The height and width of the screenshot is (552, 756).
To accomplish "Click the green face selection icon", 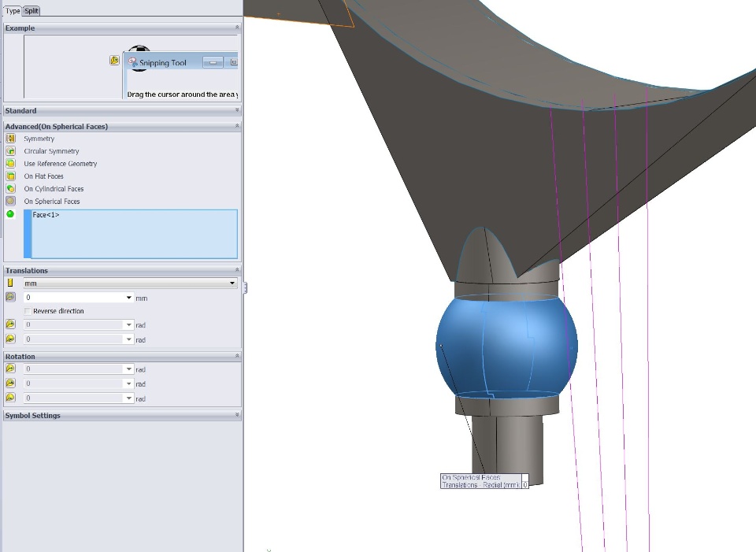I will (x=10, y=214).
